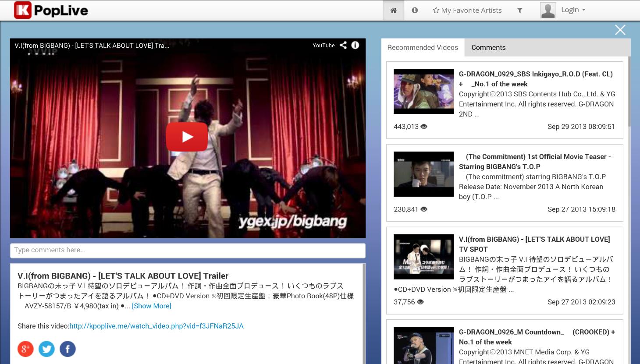Select the Recommended Videos tab
This screenshot has height=364, width=640.
tap(422, 47)
